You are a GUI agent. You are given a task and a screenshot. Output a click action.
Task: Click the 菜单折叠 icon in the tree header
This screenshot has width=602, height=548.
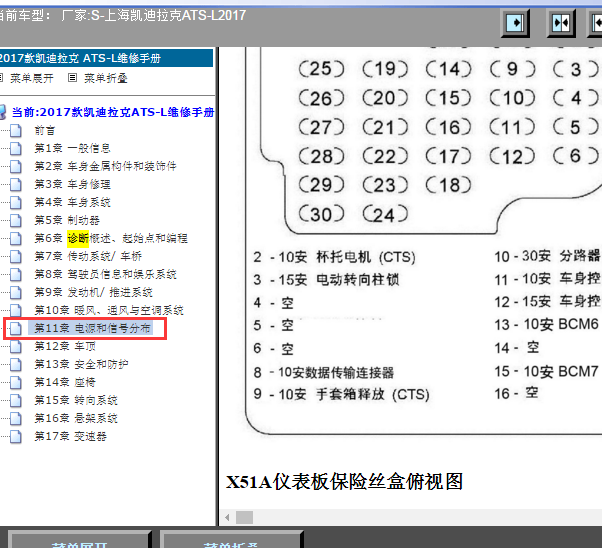[72, 78]
